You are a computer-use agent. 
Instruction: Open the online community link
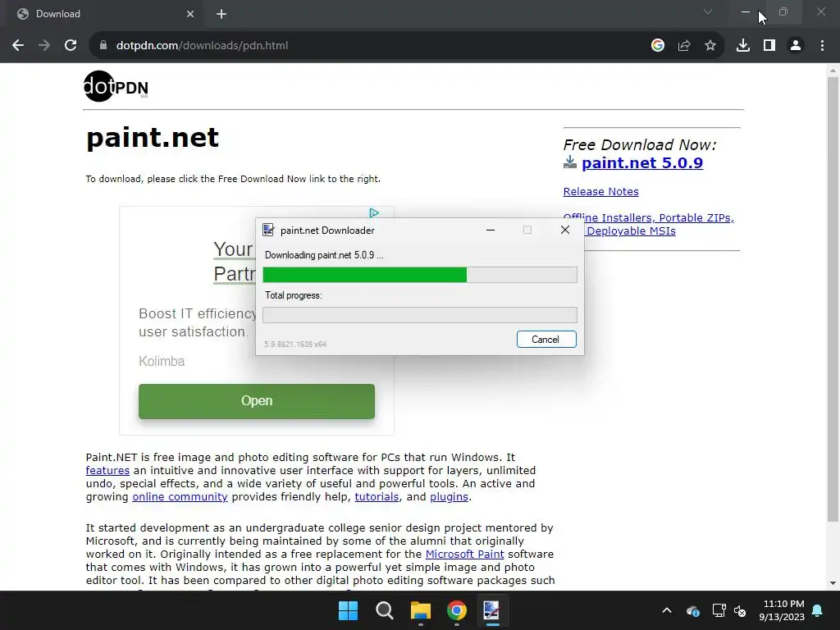[x=180, y=496]
